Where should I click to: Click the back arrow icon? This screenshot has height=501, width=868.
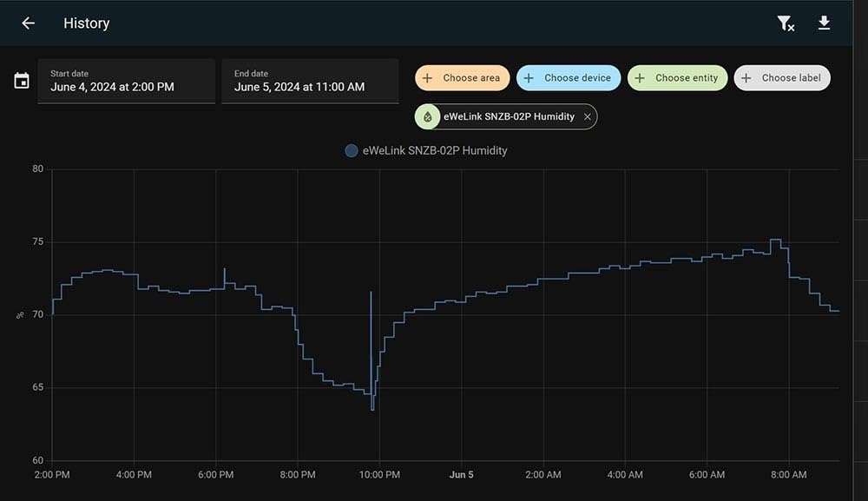[28, 23]
